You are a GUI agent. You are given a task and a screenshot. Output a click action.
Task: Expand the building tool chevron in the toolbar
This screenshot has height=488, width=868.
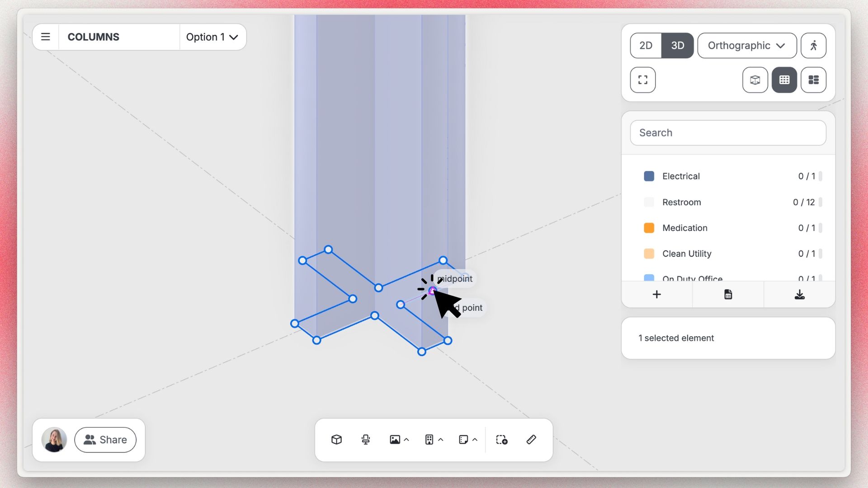coord(441,440)
